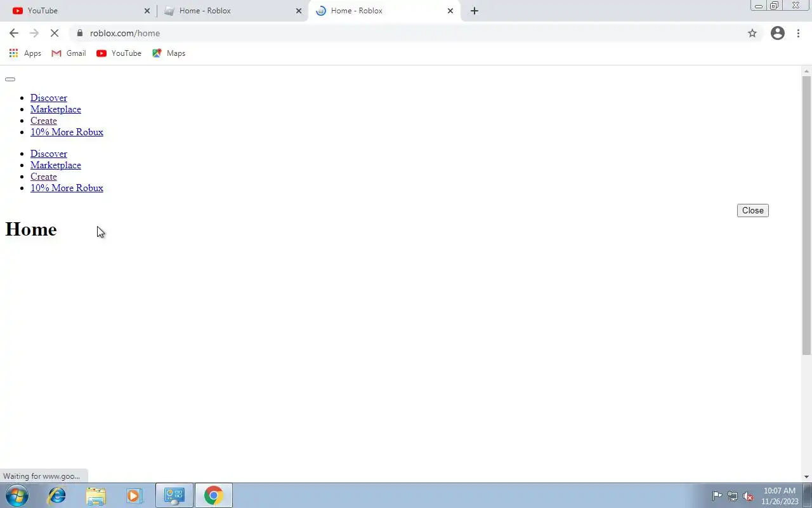Screen dimensions: 812x508
Task: Open Chrome profile avatar menu
Action: 778,33
